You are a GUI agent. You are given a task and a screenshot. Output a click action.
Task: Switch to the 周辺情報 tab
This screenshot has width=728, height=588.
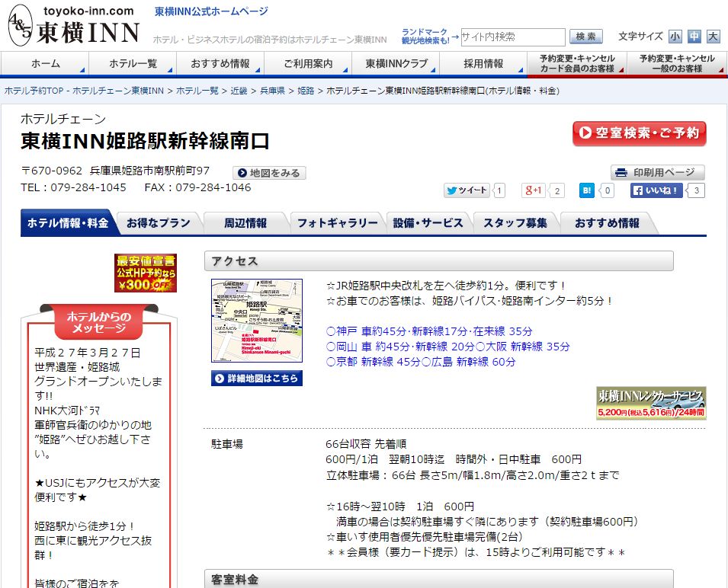tap(245, 223)
